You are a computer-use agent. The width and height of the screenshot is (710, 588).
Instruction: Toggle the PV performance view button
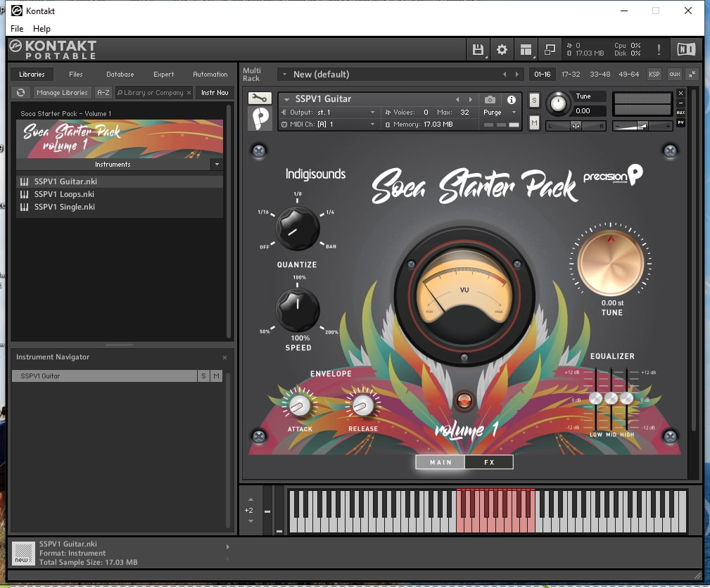[x=680, y=122]
